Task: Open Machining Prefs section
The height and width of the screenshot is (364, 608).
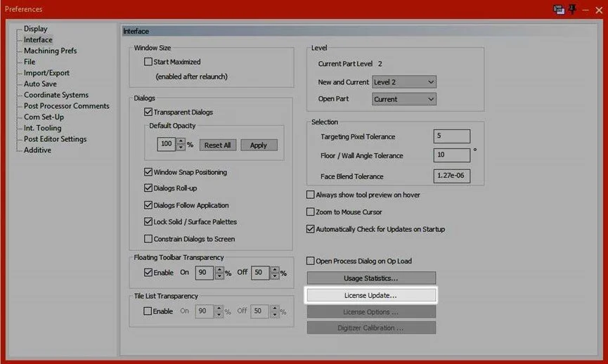Action: 51,51
